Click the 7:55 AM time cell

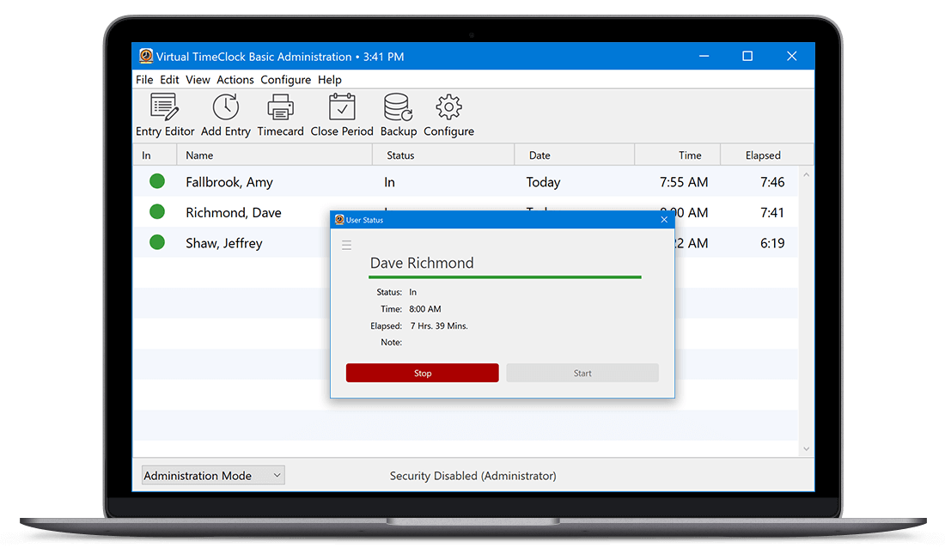tap(684, 182)
